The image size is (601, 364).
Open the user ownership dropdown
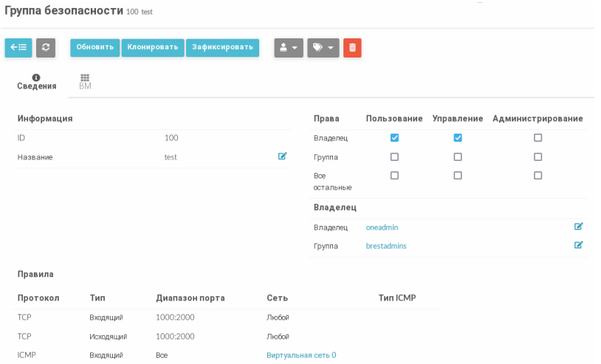tap(289, 47)
